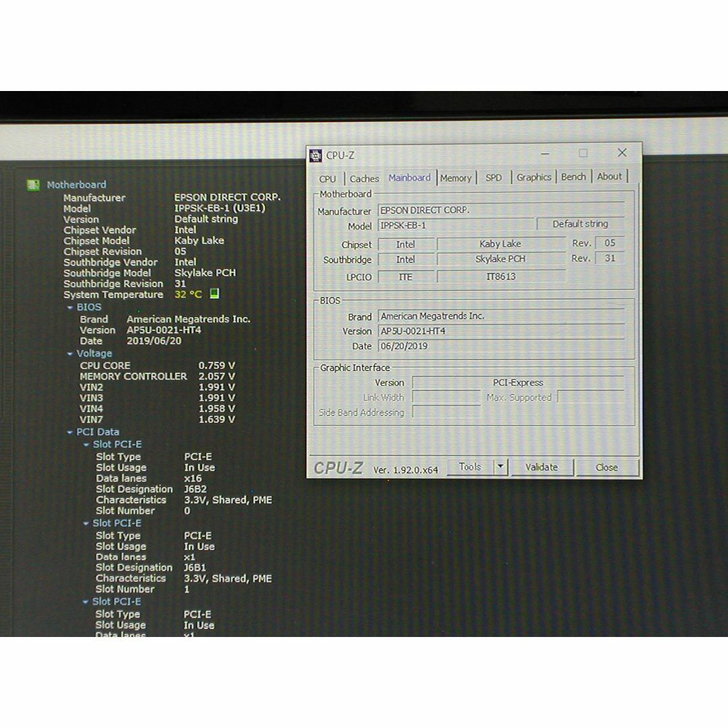
Task: Click the green temperature indicator icon beside 32 °C
Action: pyautogui.click(x=214, y=293)
